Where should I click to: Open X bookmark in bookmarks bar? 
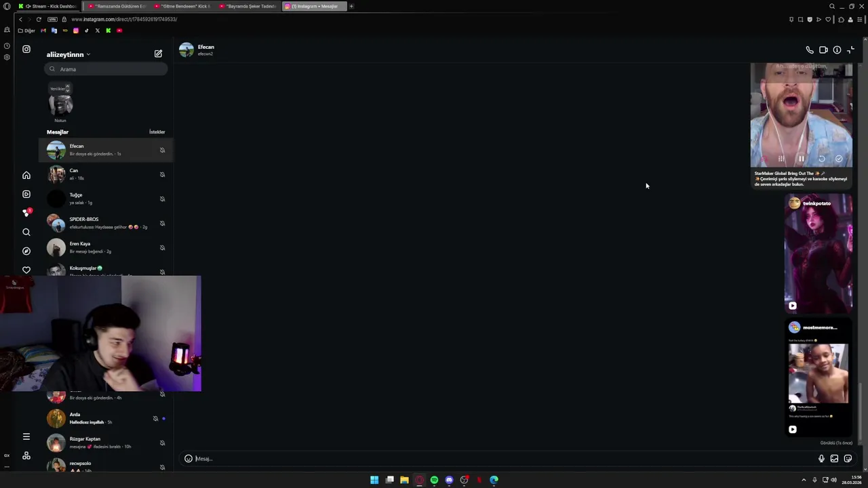coord(97,30)
